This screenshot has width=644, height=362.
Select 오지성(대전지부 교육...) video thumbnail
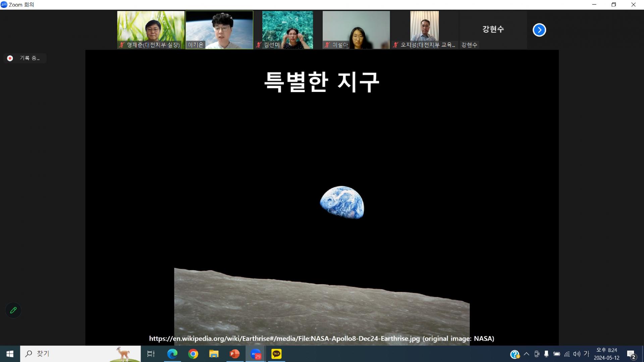(425, 30)
